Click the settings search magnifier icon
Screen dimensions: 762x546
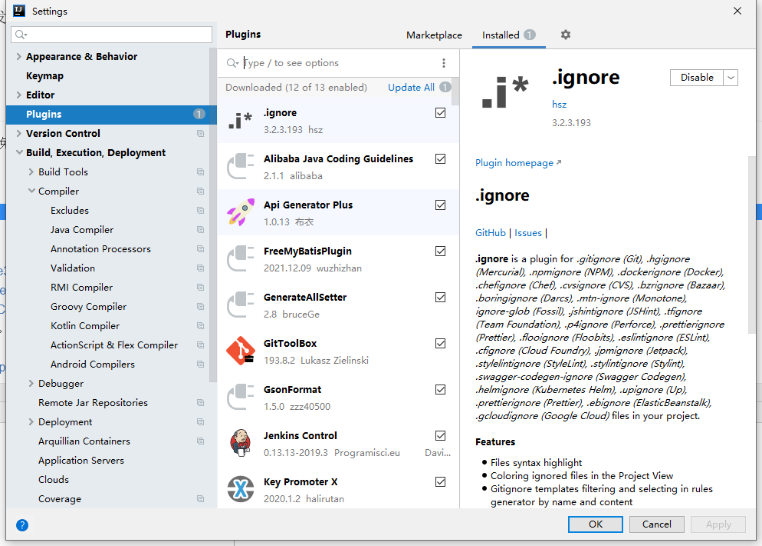click(x=20, y=34)
